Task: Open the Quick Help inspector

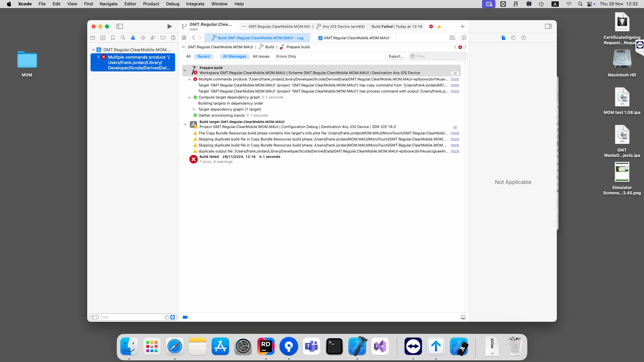Action: (x=523, y=38)
